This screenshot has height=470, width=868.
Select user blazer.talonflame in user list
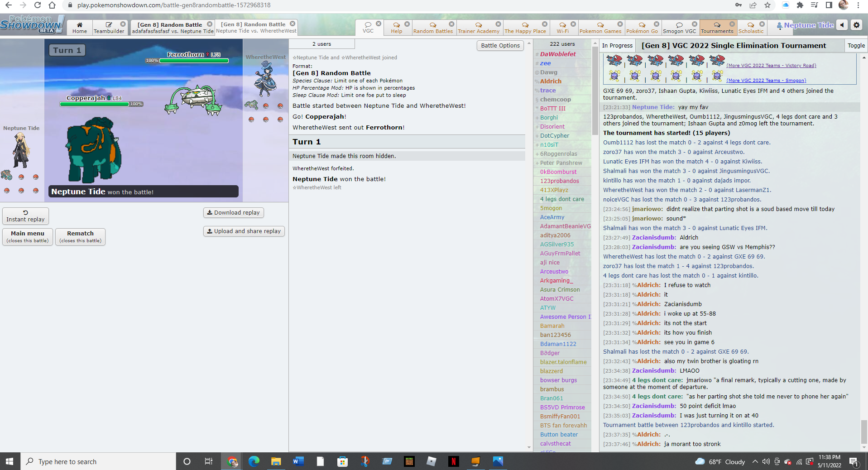click(x=563, y=362)
